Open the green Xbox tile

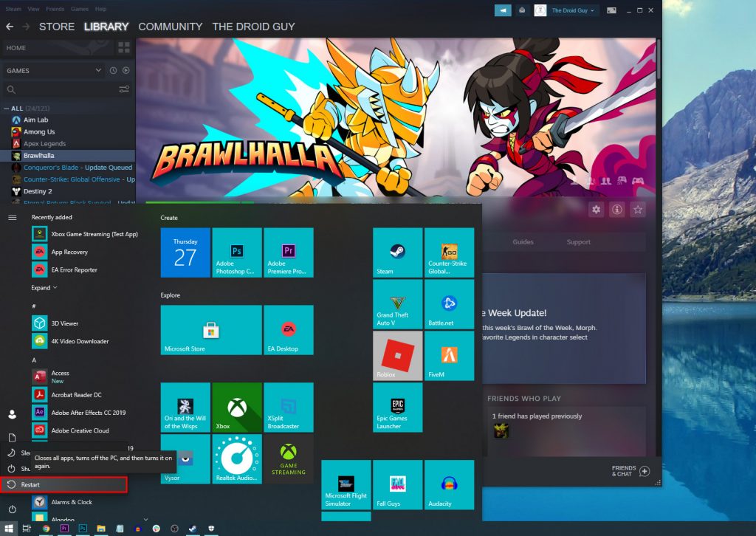tap(237, 408)
